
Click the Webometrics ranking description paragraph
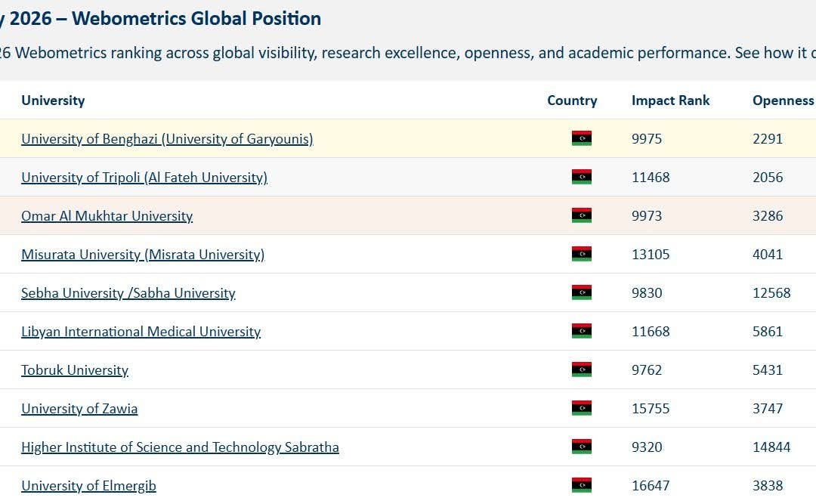click(x=408, y=53)
